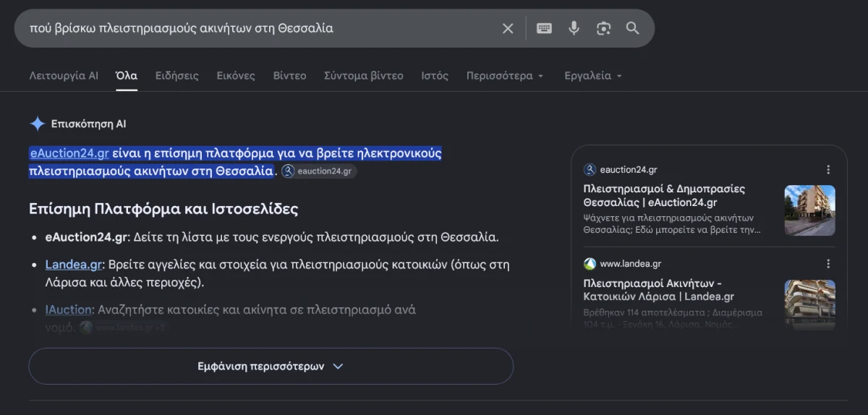The height and width of the screenshot is (415, 868).
Task: Click the bold eAuction24.gr bullet text
Action: 87,237
